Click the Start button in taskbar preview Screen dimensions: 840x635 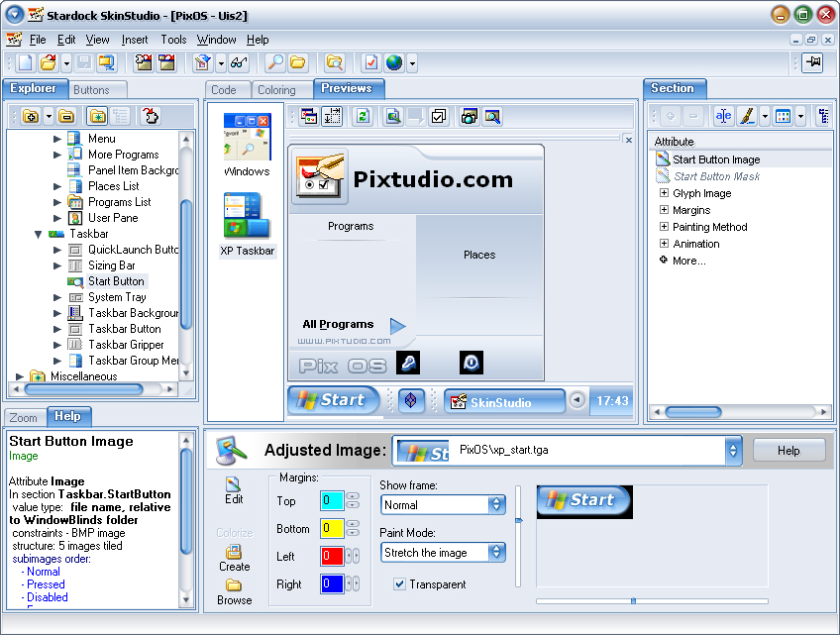(x=333, y=400)
